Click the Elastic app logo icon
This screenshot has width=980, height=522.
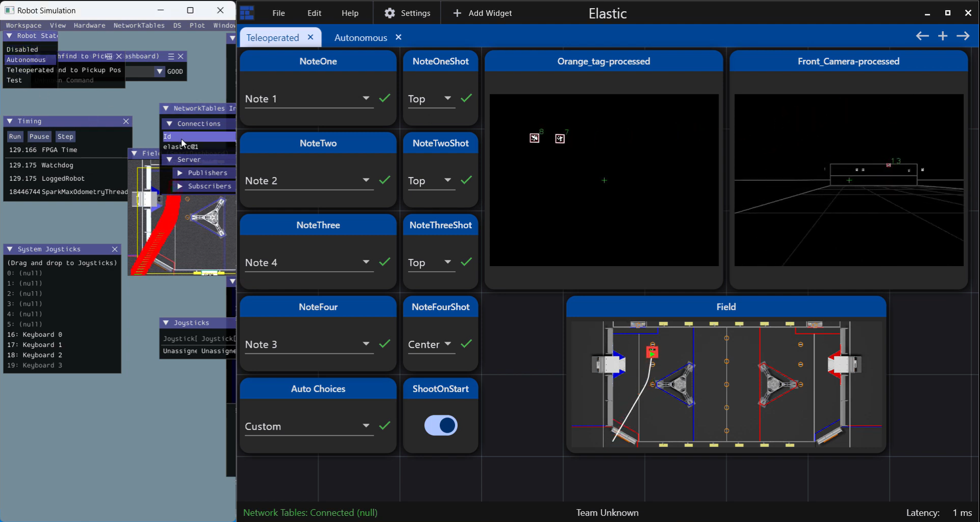pyautogui.click(x=247, y=13)
